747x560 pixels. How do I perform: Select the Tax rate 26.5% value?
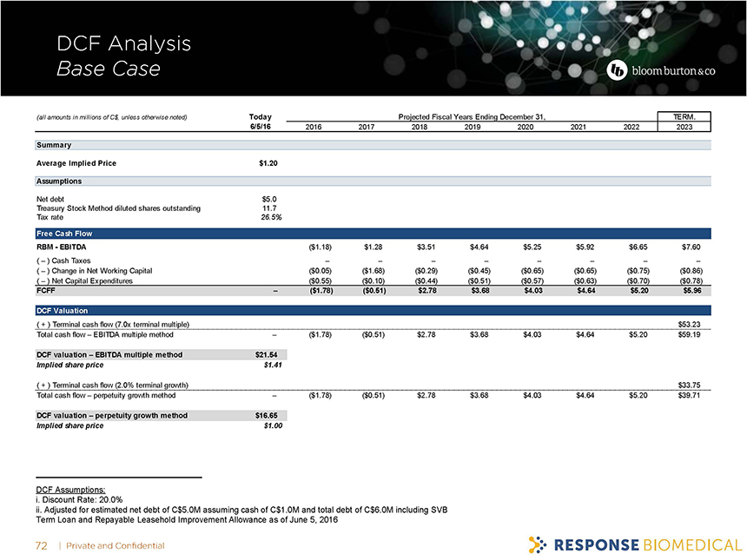coord(268,217)
